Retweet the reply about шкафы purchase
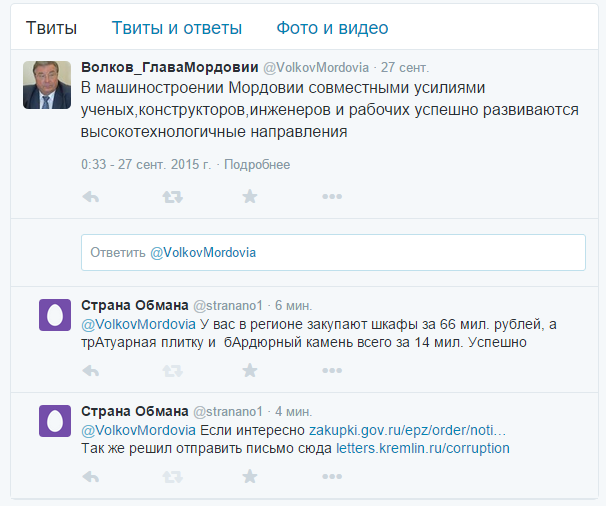The height and width of the screenshot is (506, 606). coord(172,371)
